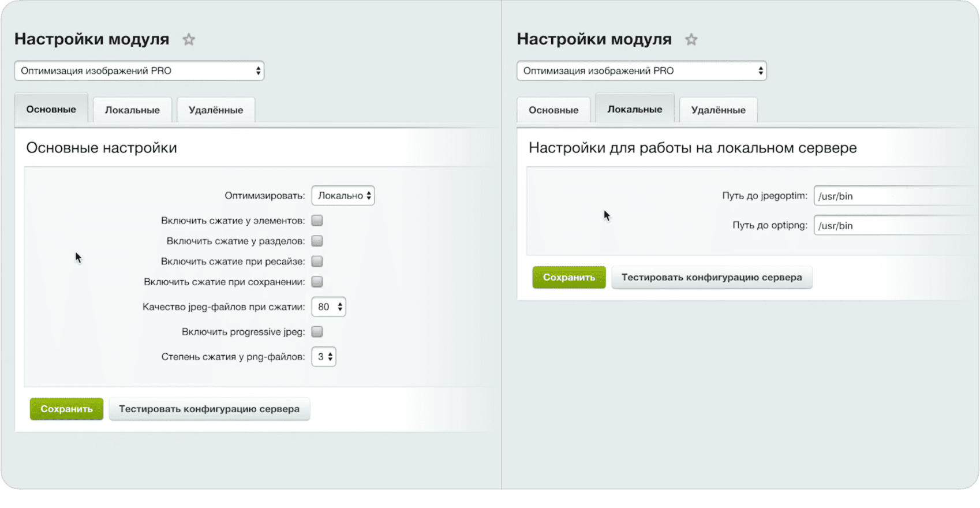Select Локальные tab in right panel
This screenshot has height=508, width=980.
coord(635,109)
